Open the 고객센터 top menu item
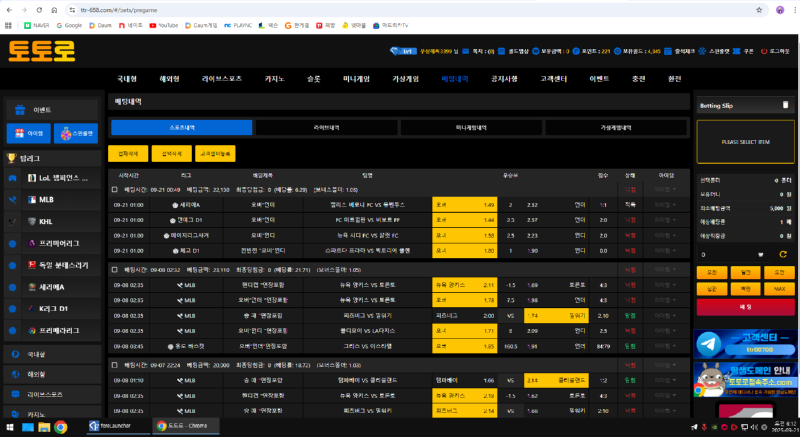 coord(555,78)
